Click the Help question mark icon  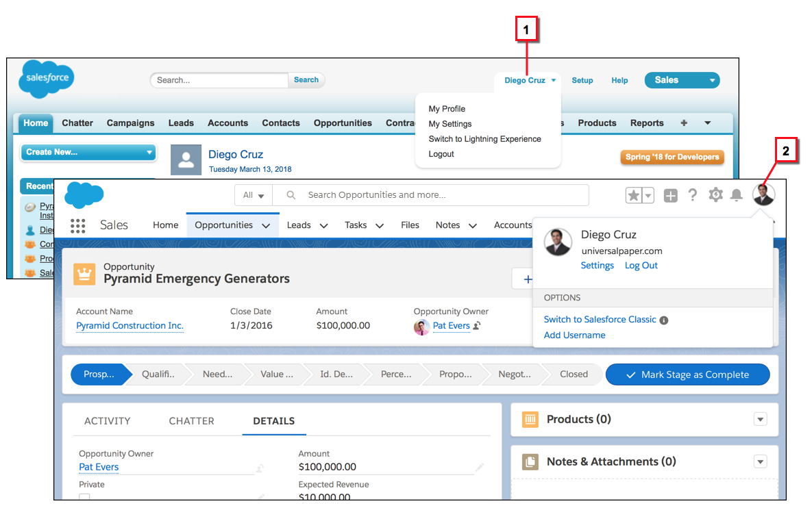692,194
